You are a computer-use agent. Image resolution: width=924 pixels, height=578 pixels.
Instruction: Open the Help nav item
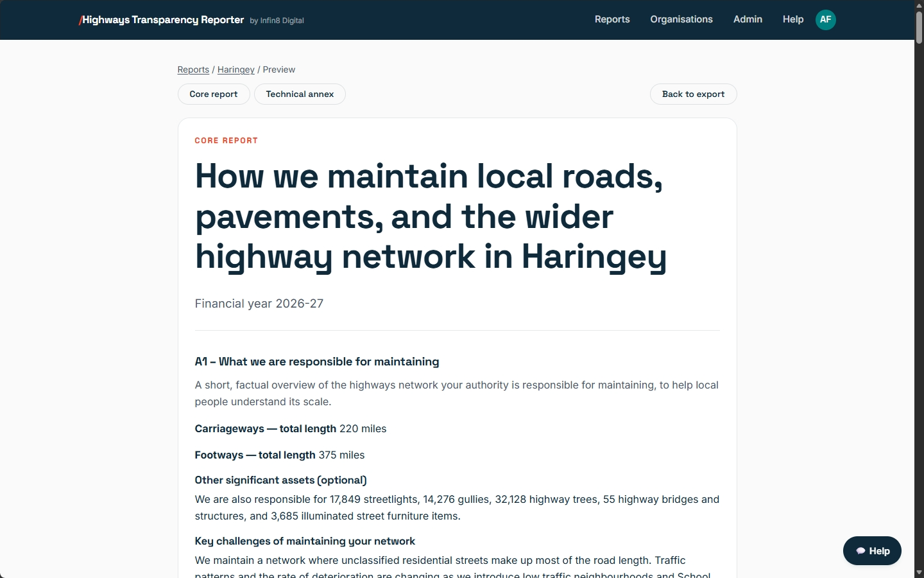pos(793,19)
